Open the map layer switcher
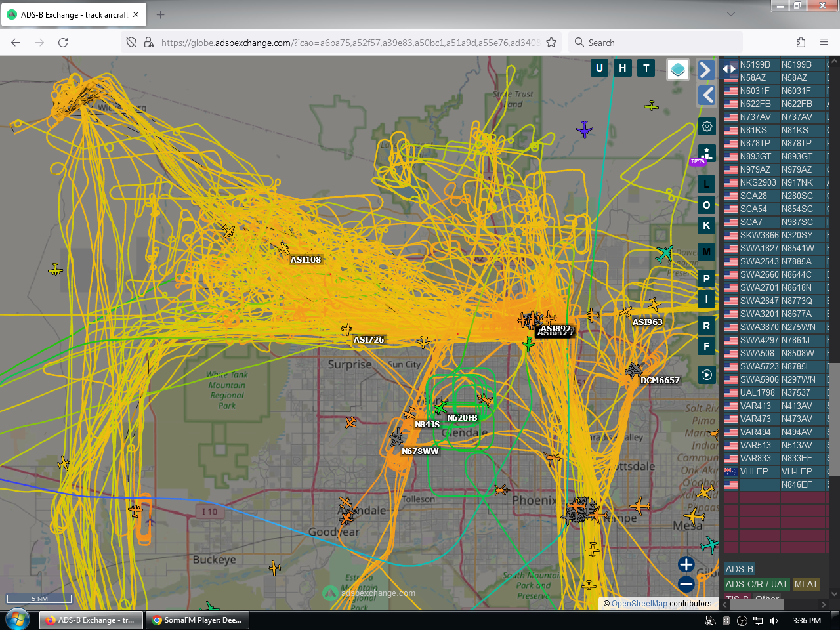This screenshot has height=630, width=840. click(678, 69)
